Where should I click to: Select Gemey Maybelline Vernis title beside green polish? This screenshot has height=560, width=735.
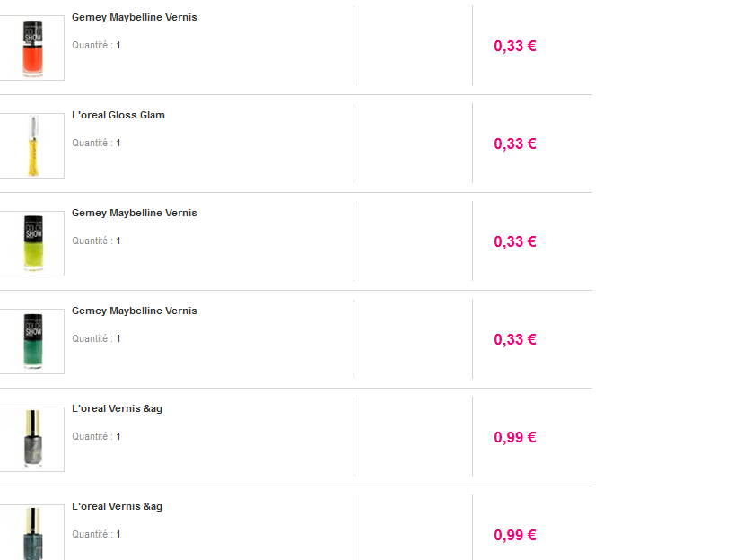pyautogui.click(x=135, y=311)
